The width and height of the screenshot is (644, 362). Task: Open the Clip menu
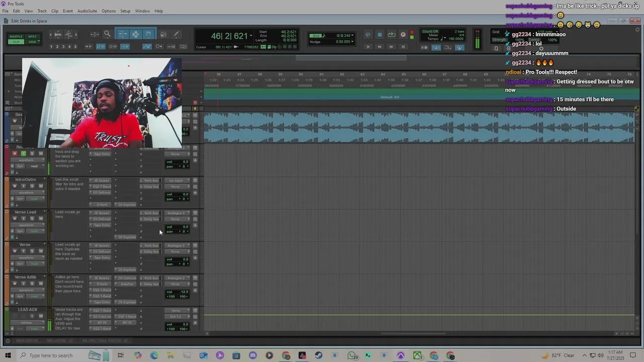[x=55, y=11]
